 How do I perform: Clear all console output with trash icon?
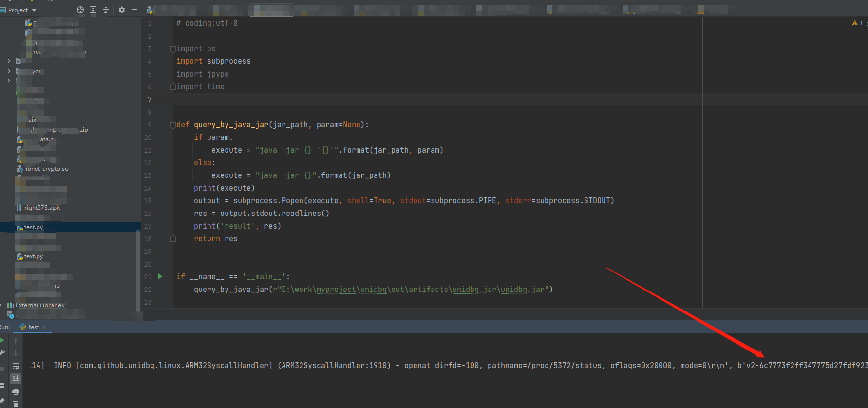(16, 404)
